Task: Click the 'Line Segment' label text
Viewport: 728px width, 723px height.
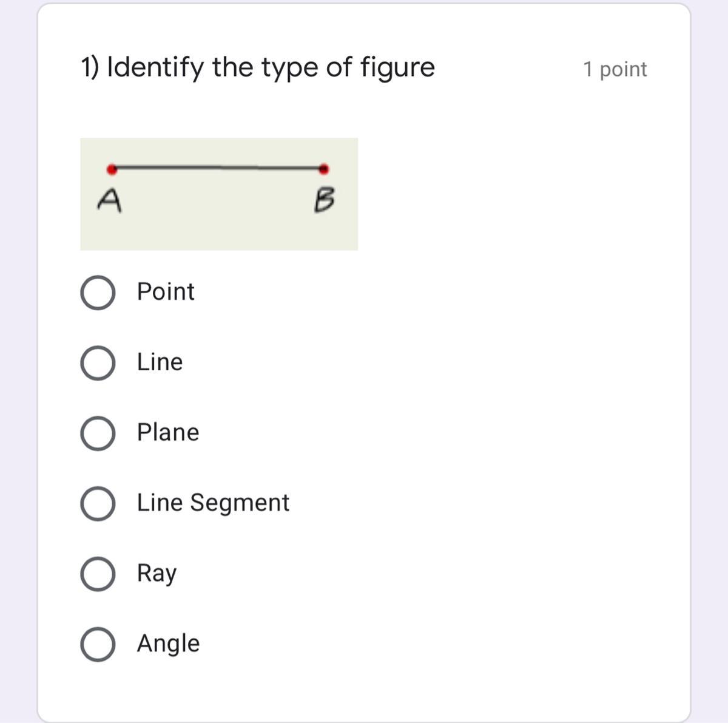Action: pos(212,503)
